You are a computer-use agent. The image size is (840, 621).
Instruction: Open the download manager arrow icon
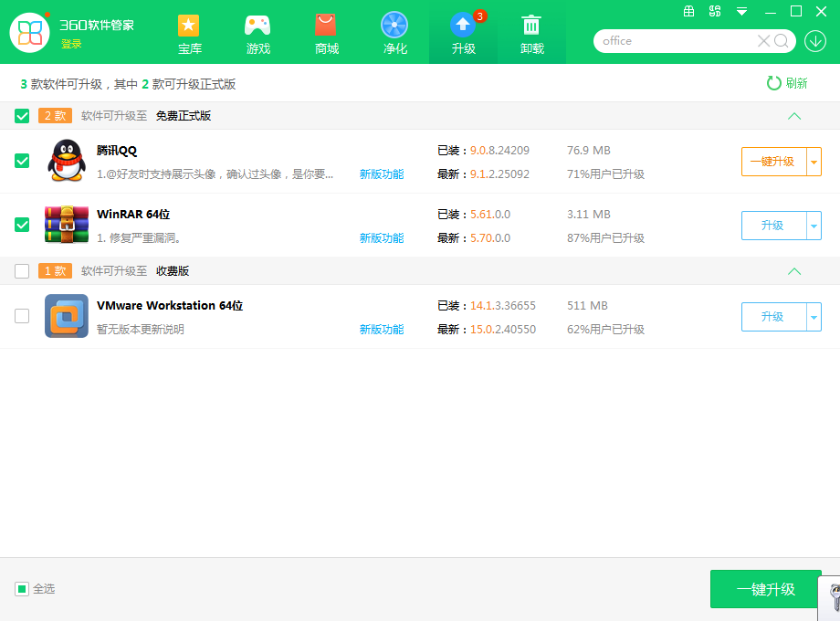pyautogui.click(x=815, y=41)
